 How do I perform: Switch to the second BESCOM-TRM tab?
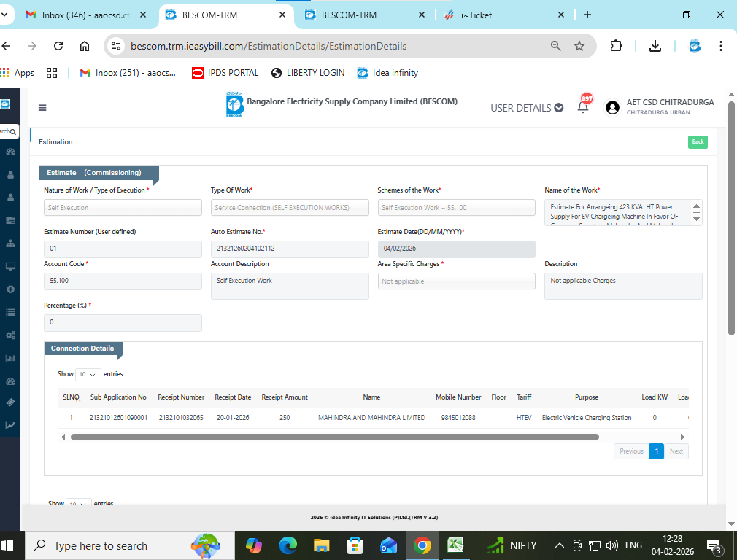coord(364,15)
